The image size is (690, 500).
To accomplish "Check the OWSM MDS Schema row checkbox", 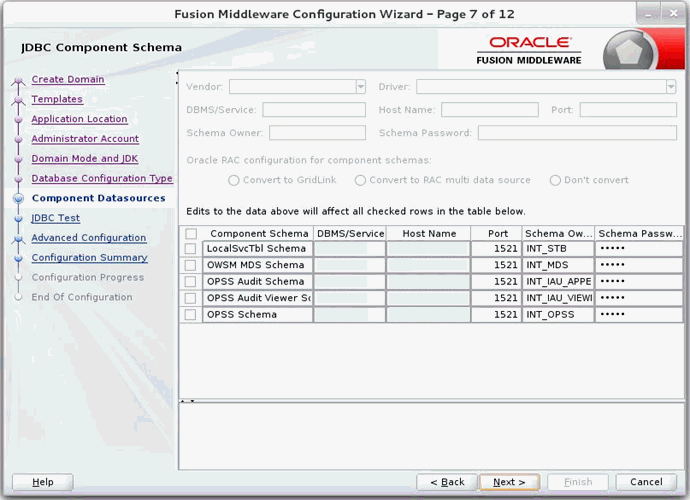I will click(191, 265).
